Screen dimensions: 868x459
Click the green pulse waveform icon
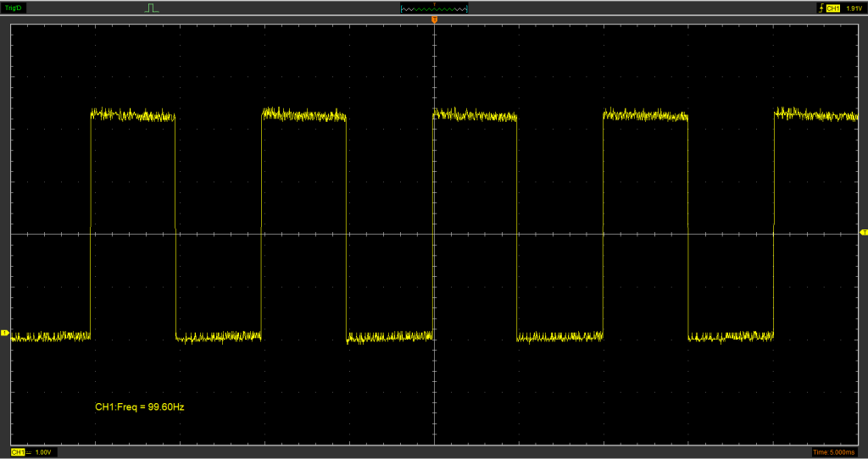pos(152,8)
